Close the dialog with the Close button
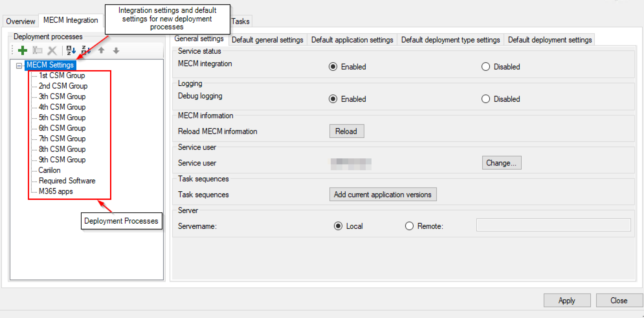 [619, 301]
